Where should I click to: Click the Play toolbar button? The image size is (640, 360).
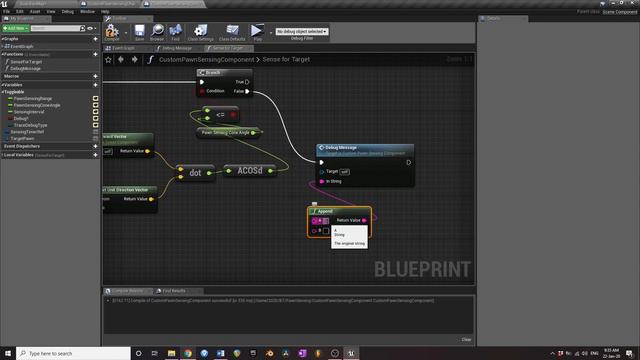257,32
